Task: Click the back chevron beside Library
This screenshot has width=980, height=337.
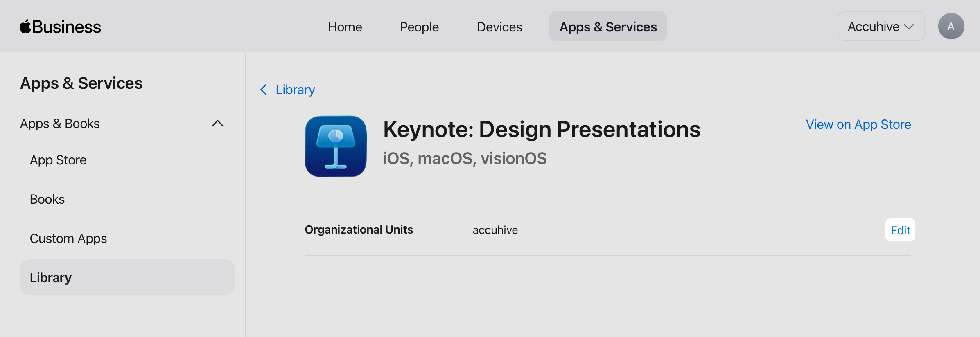Action: [x=264, y=90]
